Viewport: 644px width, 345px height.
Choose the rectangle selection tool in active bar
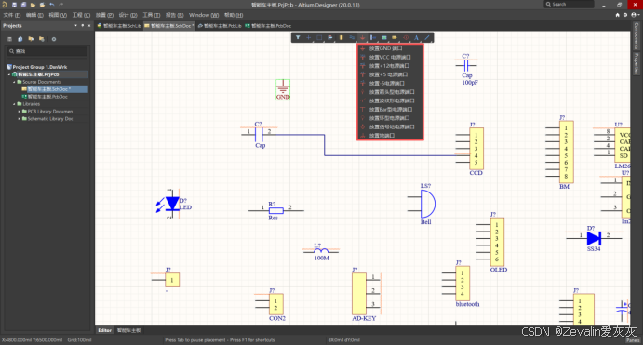(x=319, y=38)
